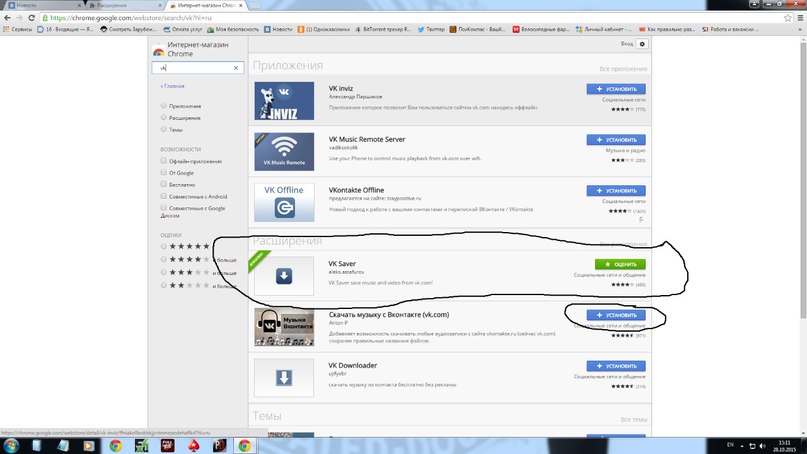
Task: Click the Chrome address bar URL
Action: (131, 18)
